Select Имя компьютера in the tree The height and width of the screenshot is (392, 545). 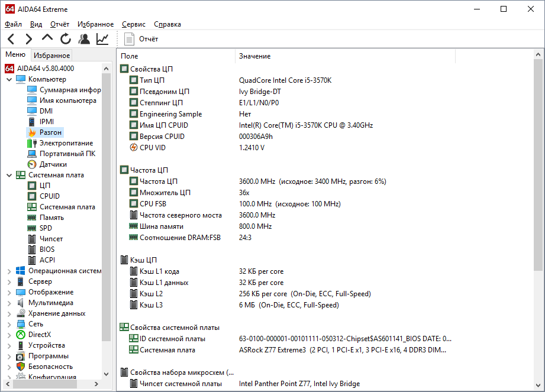68,101
